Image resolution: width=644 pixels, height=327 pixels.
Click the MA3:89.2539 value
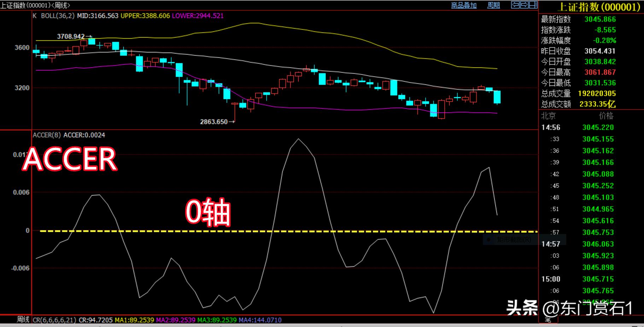pos(217,320)
